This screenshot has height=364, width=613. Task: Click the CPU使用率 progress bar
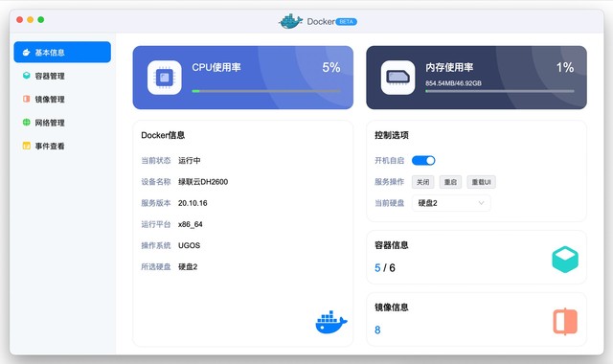pos(266,91)
